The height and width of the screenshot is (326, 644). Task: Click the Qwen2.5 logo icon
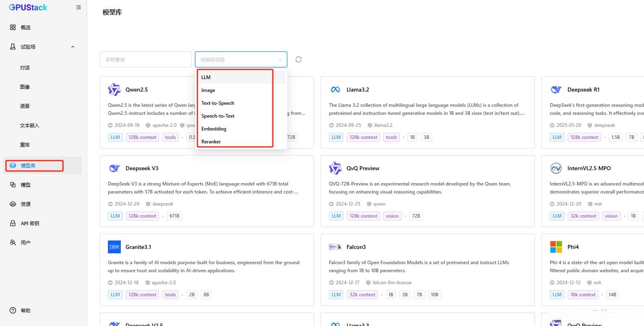point(114,90)
